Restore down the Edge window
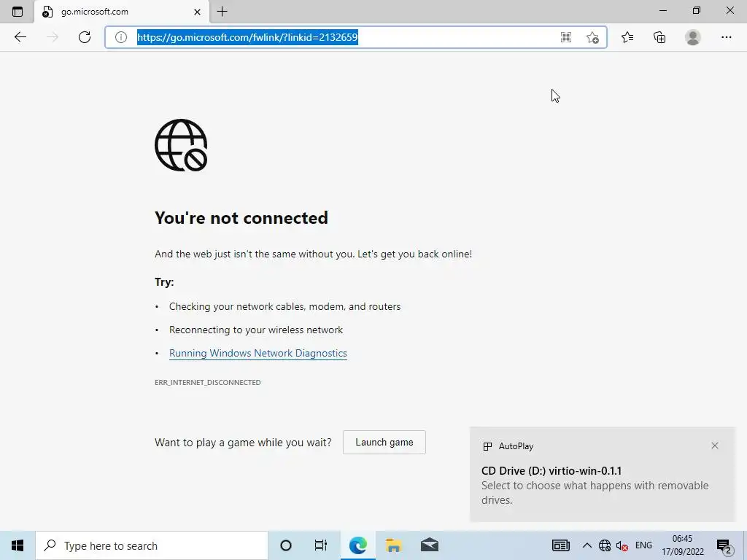The height and width of the screenshot is (560, 747). click(x=697, y=10)
